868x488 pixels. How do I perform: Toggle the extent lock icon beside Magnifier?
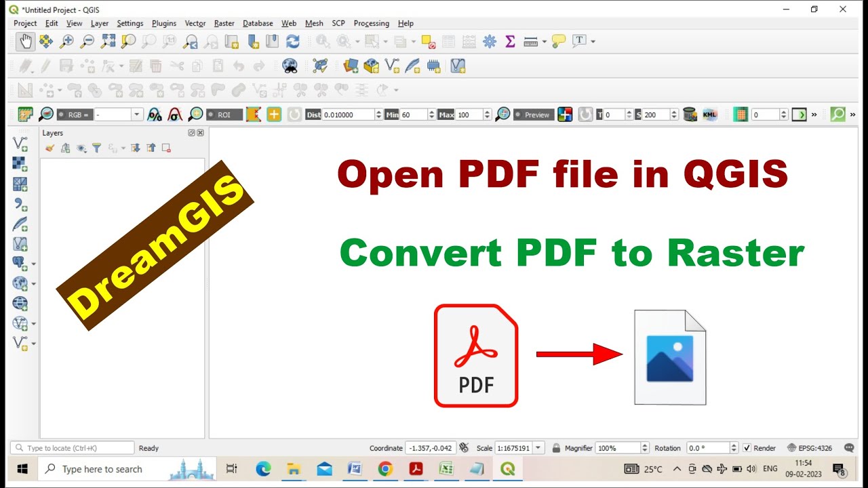coord(556,448)
